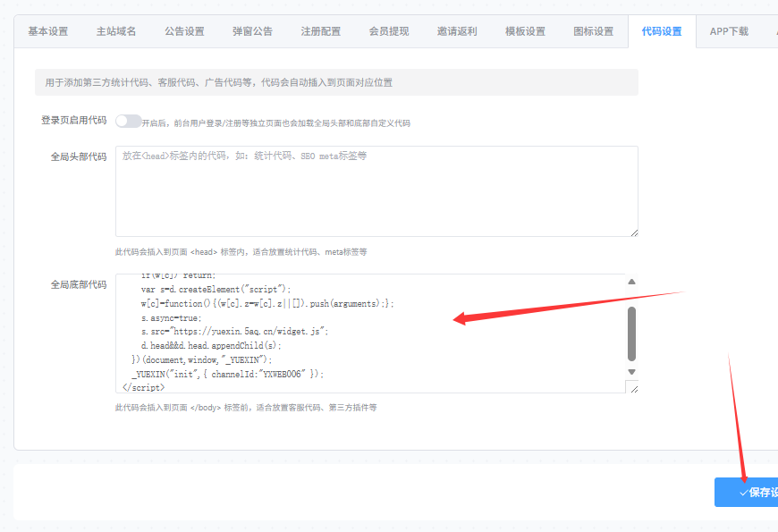This screenshot has height=532, width=778.
Task: Open the APP下载 tab
Action: (x=729, y=31)
